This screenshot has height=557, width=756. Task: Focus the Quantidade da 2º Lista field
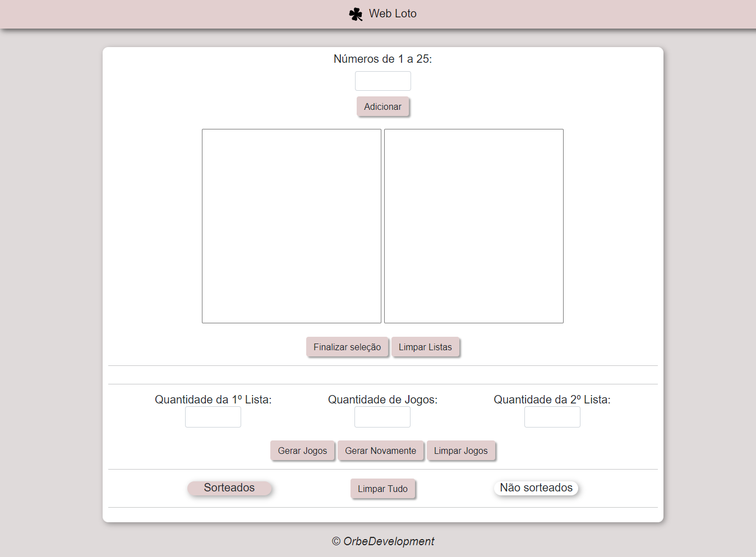[552, 417]
